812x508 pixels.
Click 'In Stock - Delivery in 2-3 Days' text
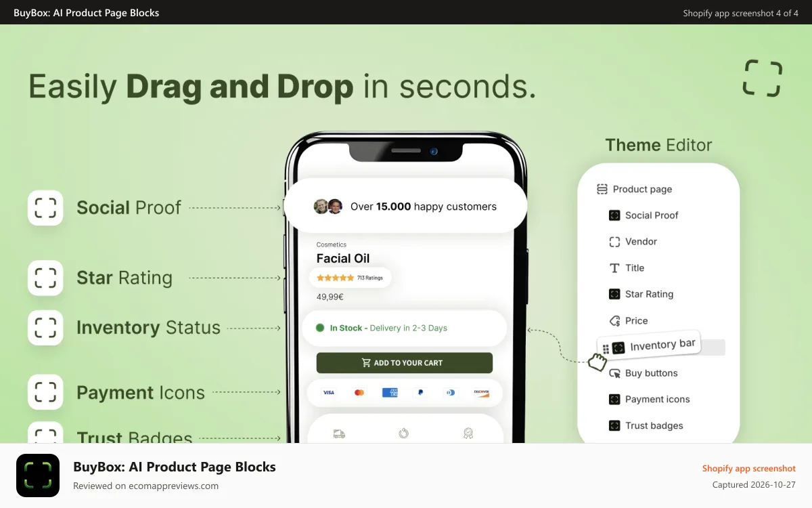pos(388,328)
